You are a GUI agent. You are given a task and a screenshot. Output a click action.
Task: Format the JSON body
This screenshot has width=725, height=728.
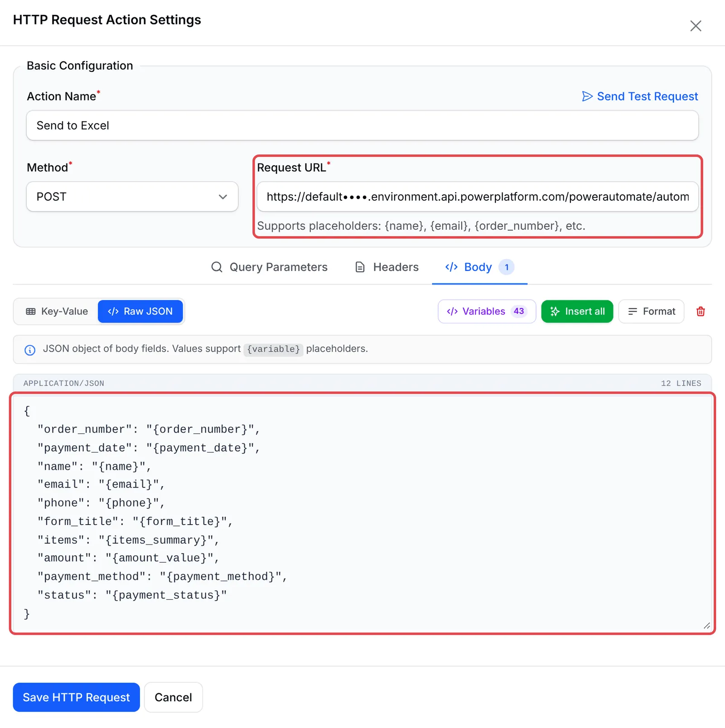[x=651, y=311]
